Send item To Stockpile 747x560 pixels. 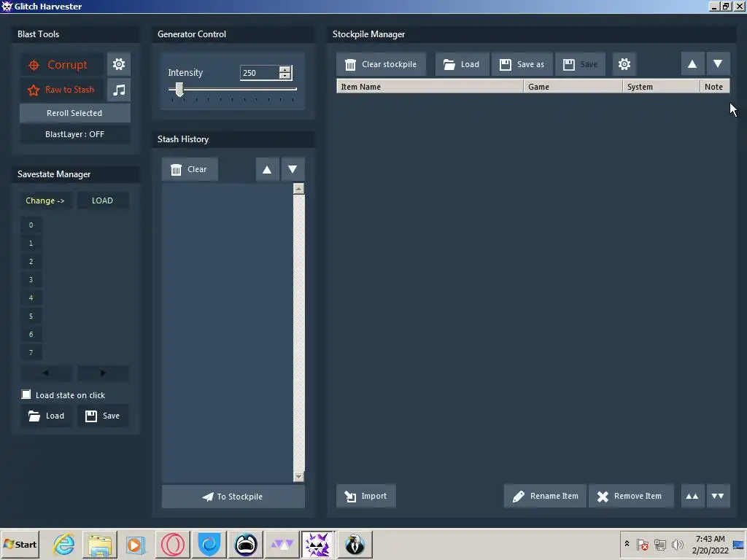pos(233,497)
